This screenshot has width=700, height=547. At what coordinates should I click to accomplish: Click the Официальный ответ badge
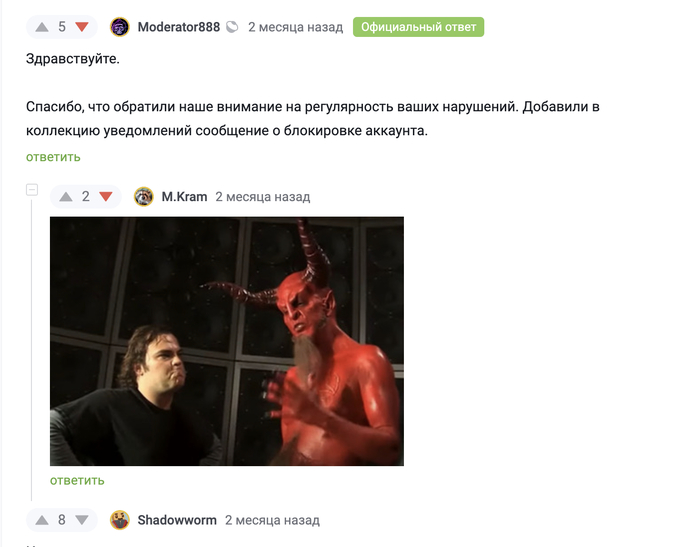[418, 27]
